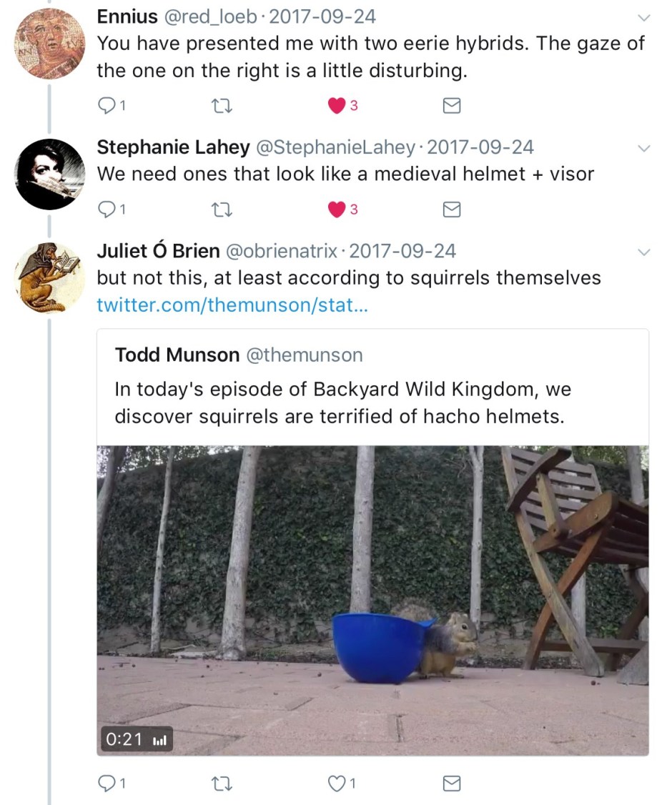
Task: View Todd Munson's quoted tweet
Action: (x=372, y=386)
